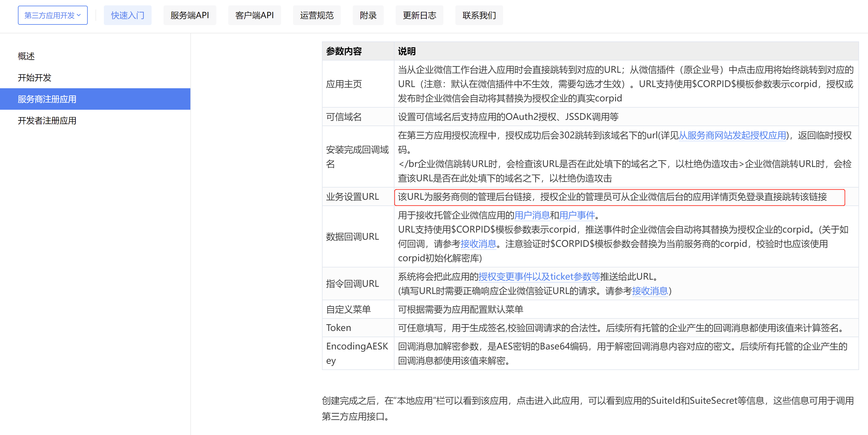Open the 附录 section

pos(368,15)
